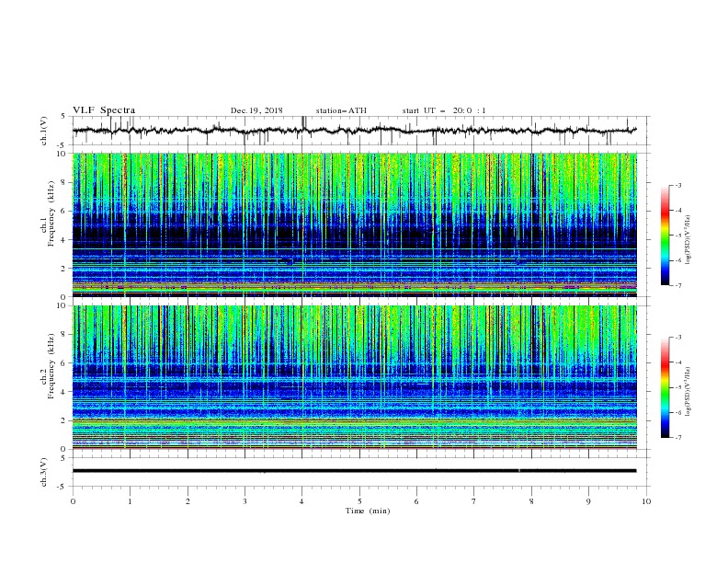This screenshot has height=563, width=728.
Task: Click the ch.2 spectrogram panel
Action: tap(354, 377)
